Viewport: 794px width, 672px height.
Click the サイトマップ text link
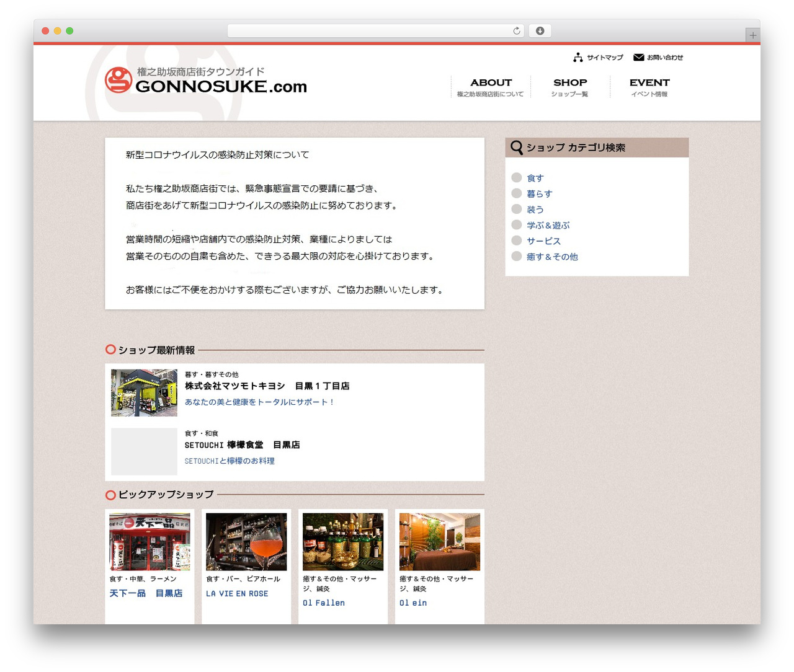pos(605,57)
